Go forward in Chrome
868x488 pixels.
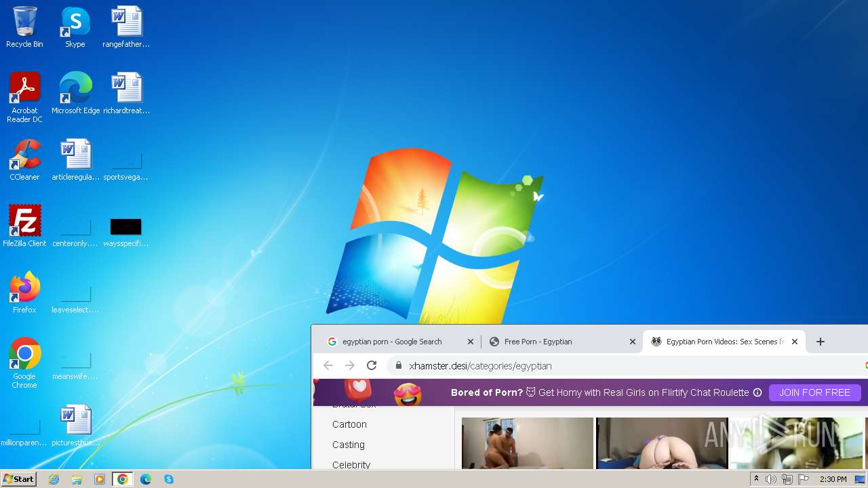pyautogui.click(x=350, y=365)
